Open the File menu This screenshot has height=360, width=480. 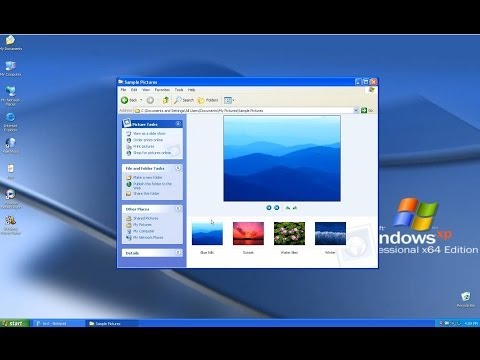tap(123, 90)
